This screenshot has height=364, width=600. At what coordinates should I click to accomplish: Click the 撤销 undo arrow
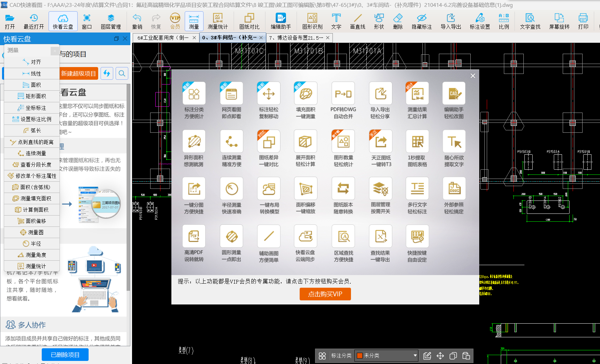click(x=137, y=21)
